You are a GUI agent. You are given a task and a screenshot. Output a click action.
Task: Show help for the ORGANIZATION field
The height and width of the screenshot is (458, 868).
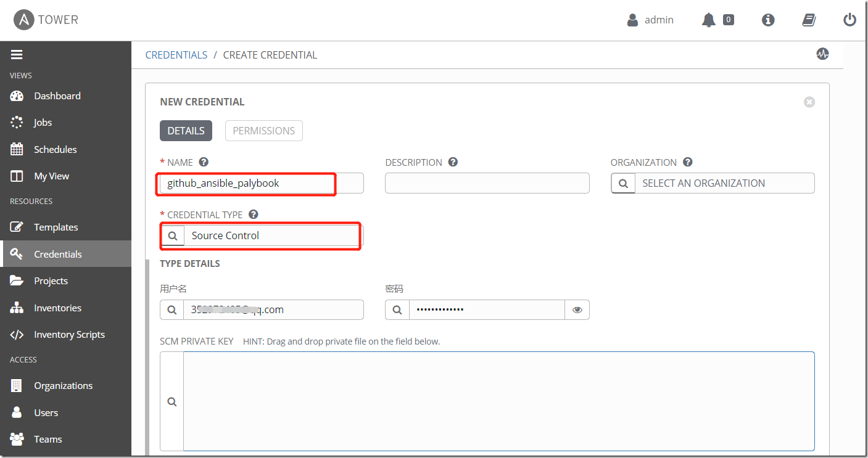point(688,162)
